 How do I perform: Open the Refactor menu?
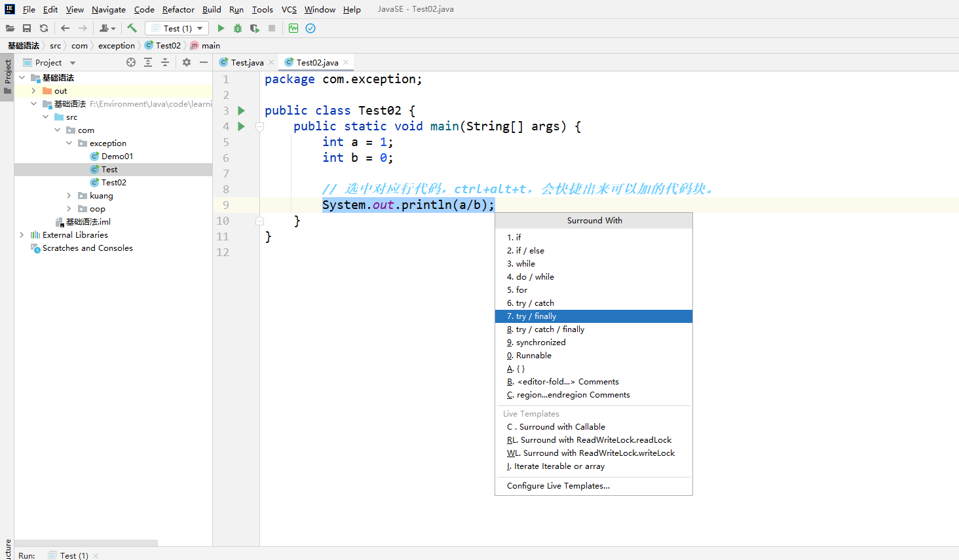coord(178,10)
